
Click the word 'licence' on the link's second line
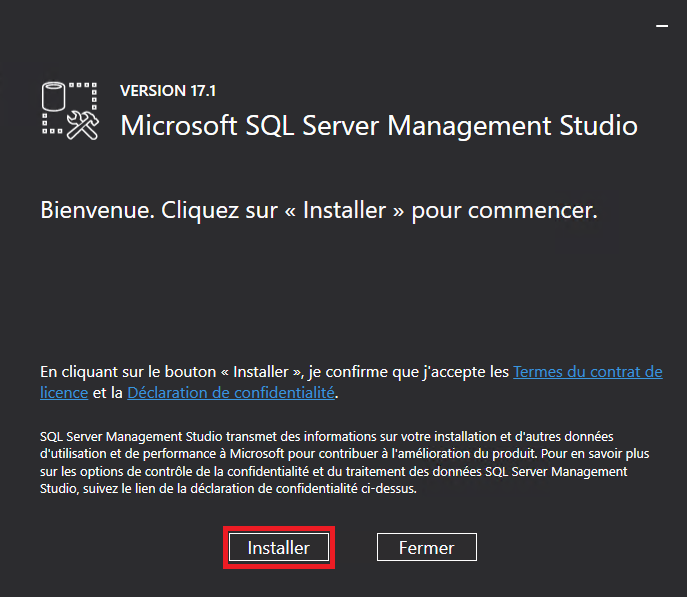(x=64, y=393)
